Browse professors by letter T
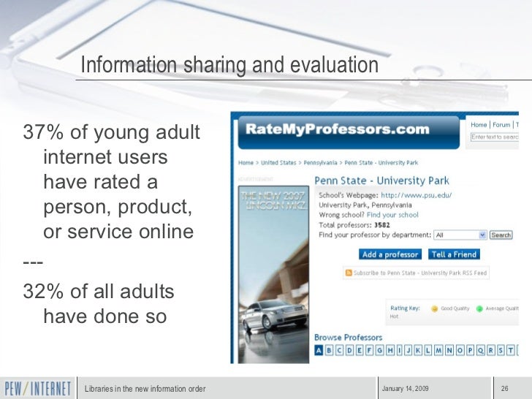532x399 pixels. (511, 351)
